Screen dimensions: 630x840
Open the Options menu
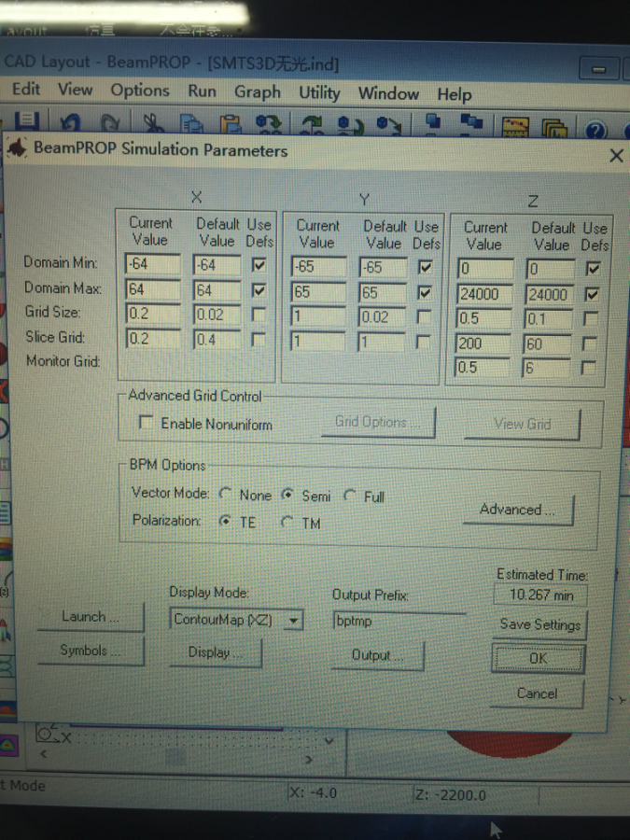point(140,91)
